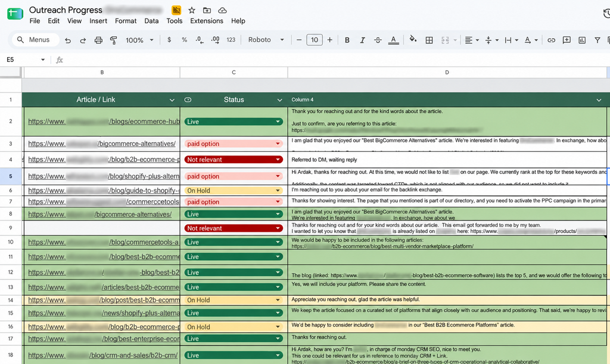Toggle strikethrough formatting
Screen dimensions: 610x364
click(378, 40)
